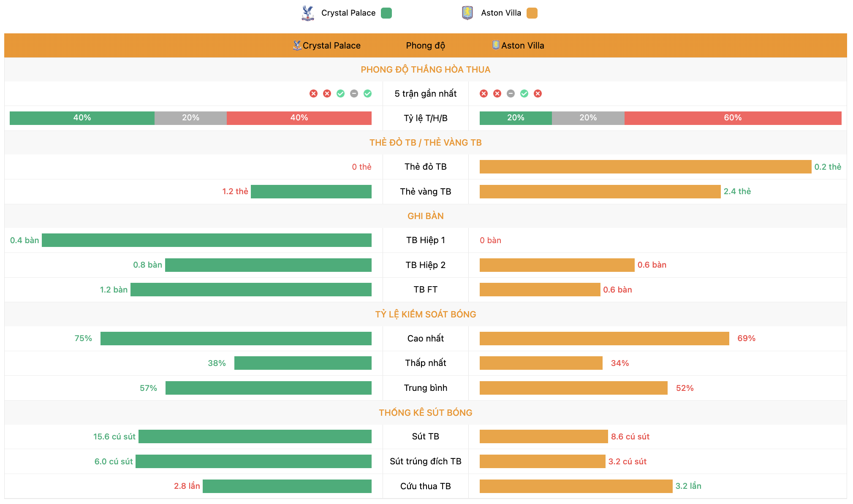Click Aston Villa's 69% highest possession bar
Screen dimensions: 853x504
[x=604, y=339]
